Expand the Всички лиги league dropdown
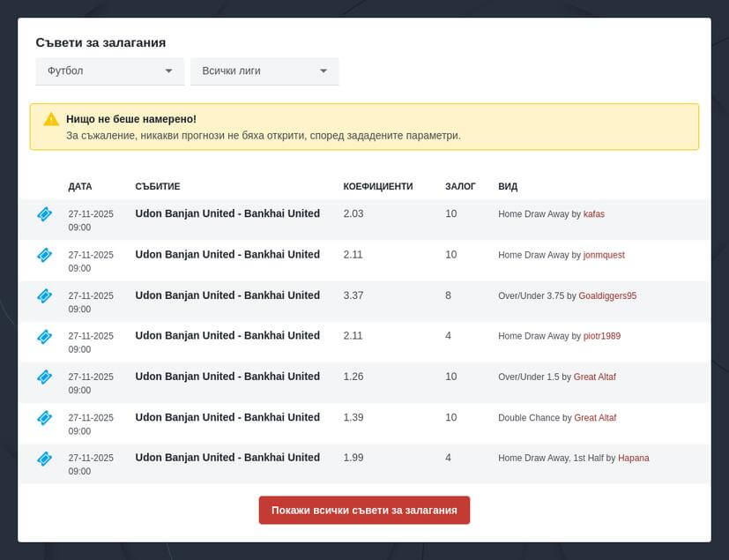Viewport: 729px width, 560px height. coord(264,71)
